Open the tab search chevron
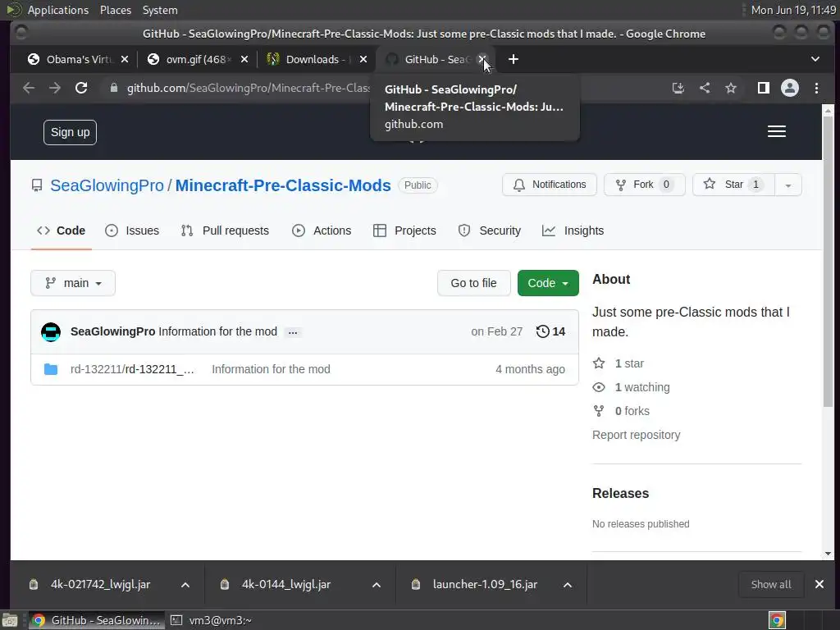Image resolution: width=840 pixels, height=630 pixels. pyautogui.click(x=815, y=59)
